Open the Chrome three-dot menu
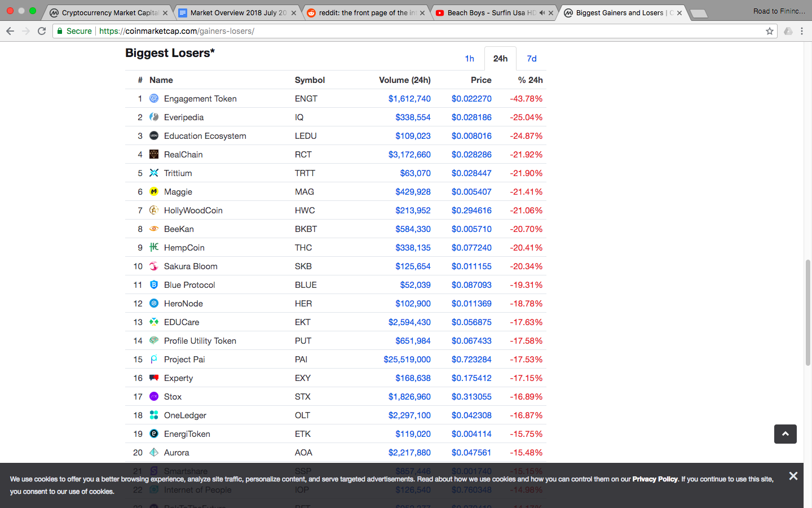The height and width of the screenshot is (508, 812). 802,31
